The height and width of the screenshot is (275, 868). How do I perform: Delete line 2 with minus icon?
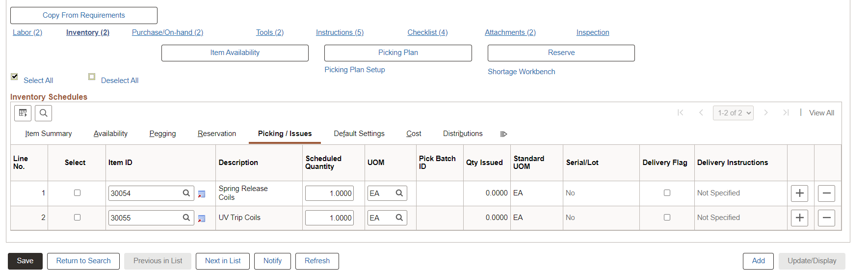point(826,218)
